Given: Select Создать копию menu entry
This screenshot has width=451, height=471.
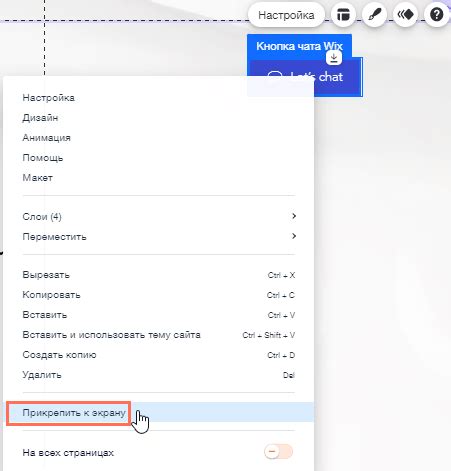Looking at the screenshot, I should pos(159,355).
